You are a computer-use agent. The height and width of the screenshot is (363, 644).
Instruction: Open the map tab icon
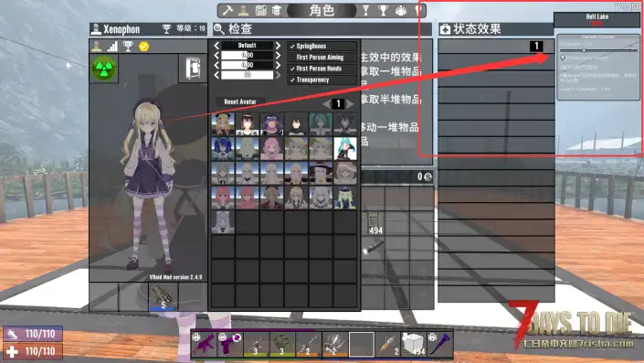click(x=261, y=11)
